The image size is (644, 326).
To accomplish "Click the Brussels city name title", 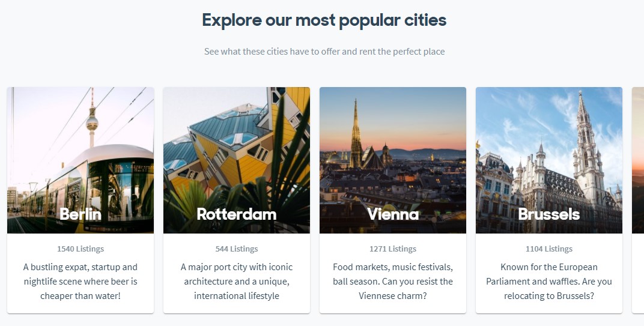I will [x=549, y=214].
